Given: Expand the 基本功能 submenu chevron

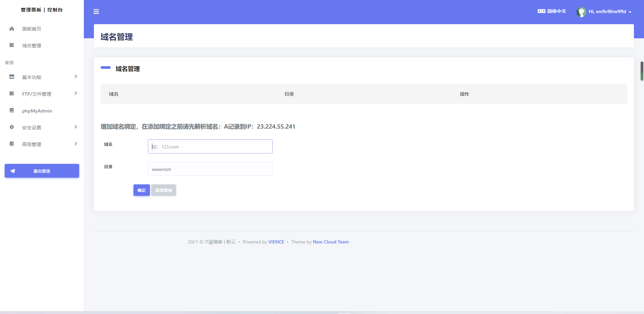Looking at the screenshot, I should (x=76, y=77).
